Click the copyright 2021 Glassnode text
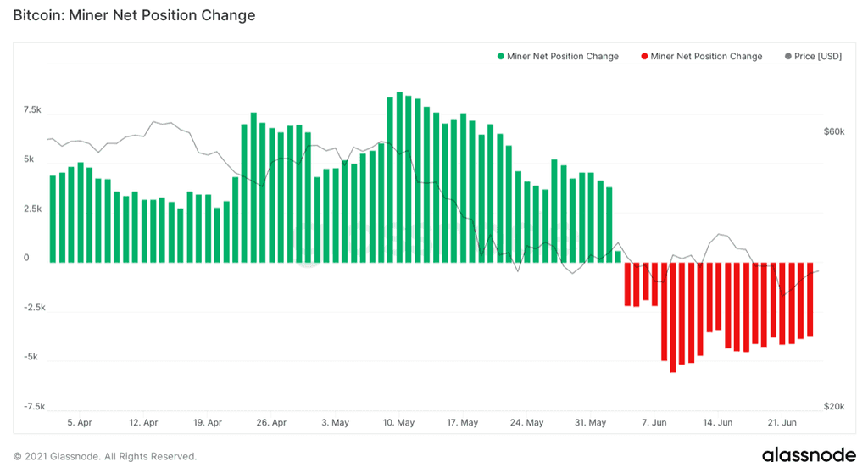 pos(104,456)
